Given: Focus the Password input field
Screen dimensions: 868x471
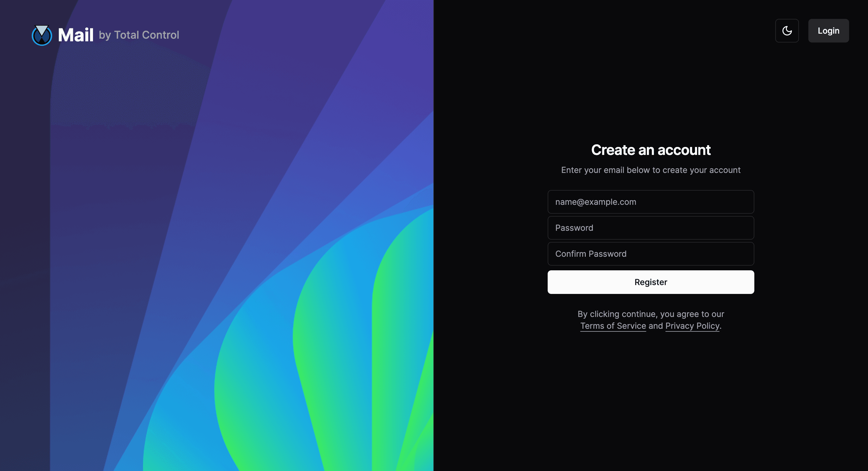Looking at the screenshot, I should 650,228.
